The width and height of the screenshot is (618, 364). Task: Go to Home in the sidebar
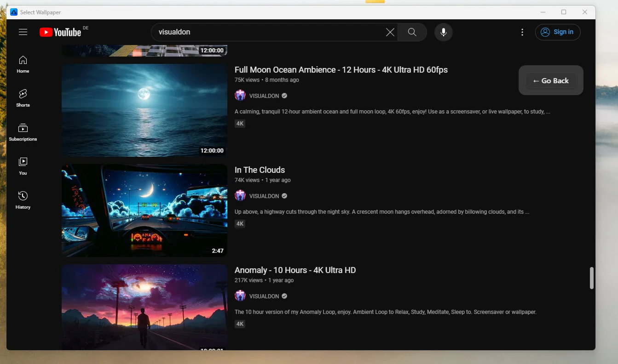[x=23, y=64]
